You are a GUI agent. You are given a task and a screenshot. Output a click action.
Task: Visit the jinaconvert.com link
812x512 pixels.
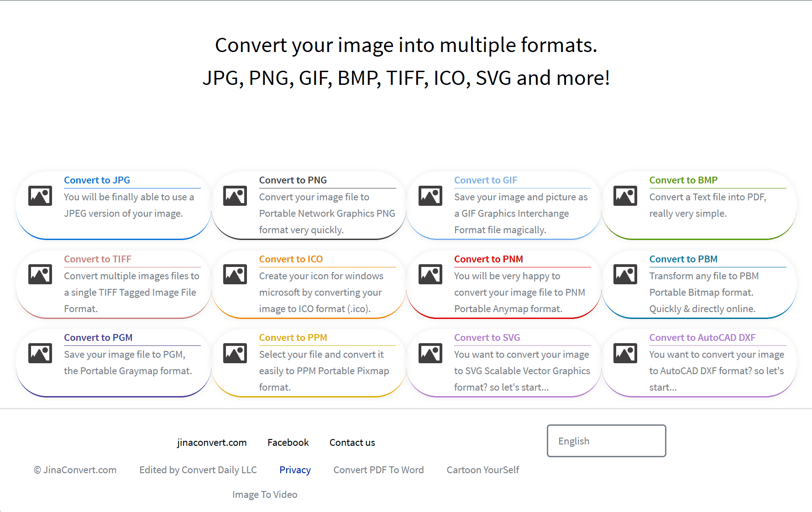[212, 442]
